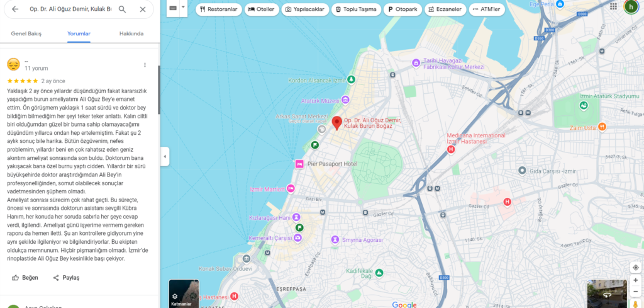Viewport: 644px width, 308px height.
Task: Show ATM'ler on the map
Action: [x=487, y=9]
